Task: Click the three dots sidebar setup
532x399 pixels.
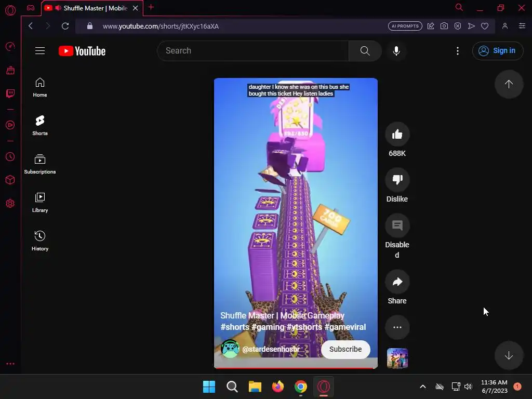Action: pyautogui.click(x=10, y=364)
